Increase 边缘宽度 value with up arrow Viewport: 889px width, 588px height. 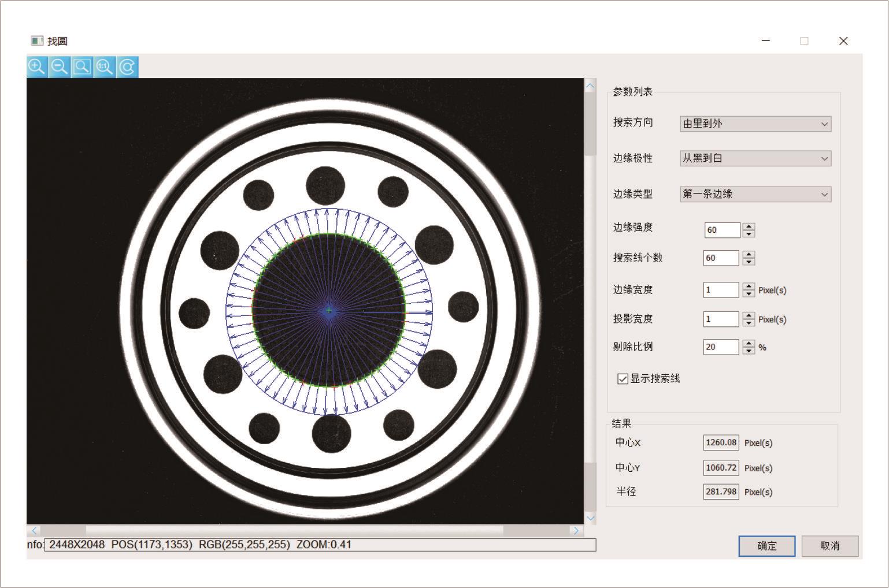tap(749, 286)
